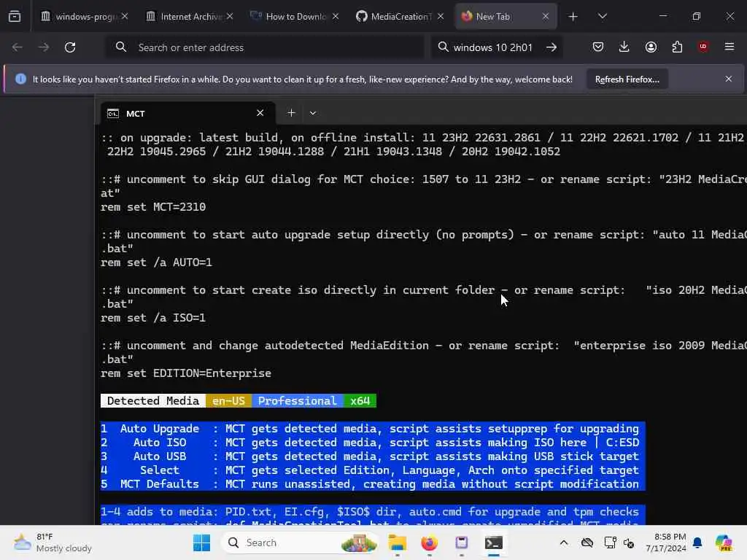Click the '5 MCT Defaults' option line
This screenshot has height=560, width=747.
pos(373,484)
